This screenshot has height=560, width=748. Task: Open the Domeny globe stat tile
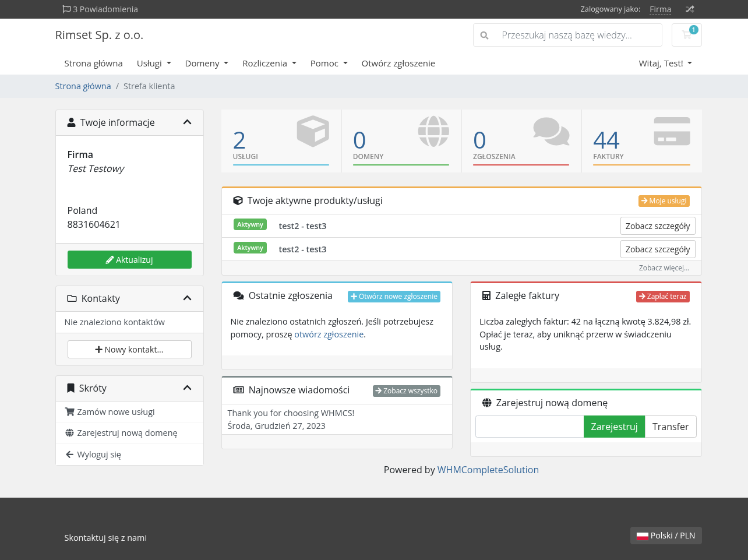click(x=401, y=141)
